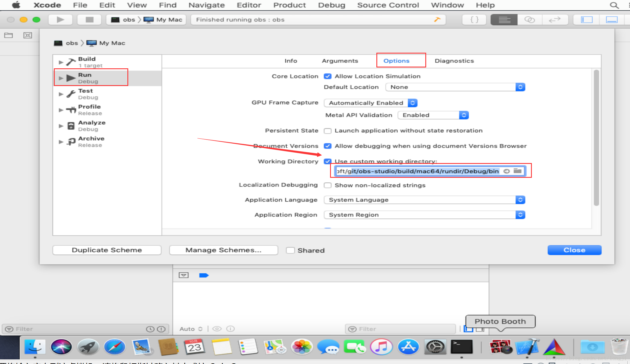630x364 pixels.
Task: Open the Navigate menu
Action: [x=206, y=5]
